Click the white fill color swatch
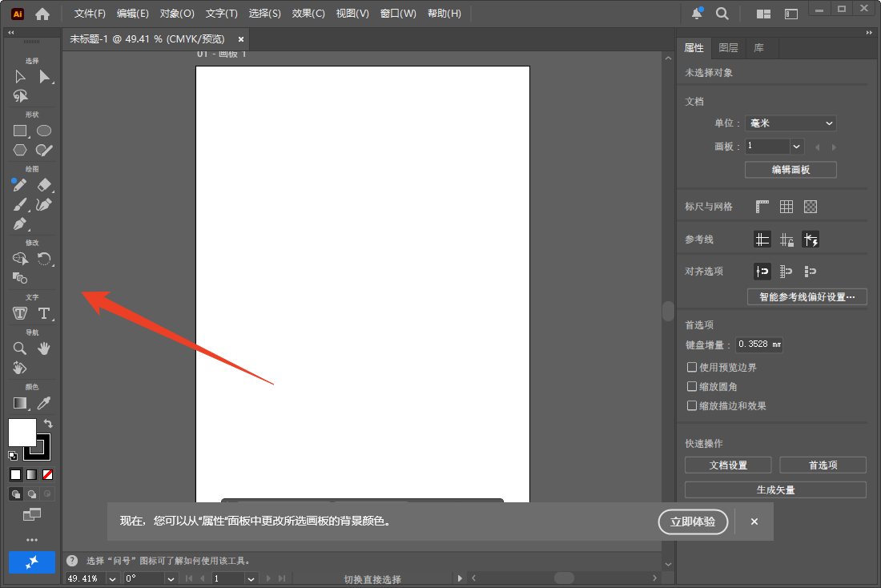The image size is (881, 588). (22, 432)
